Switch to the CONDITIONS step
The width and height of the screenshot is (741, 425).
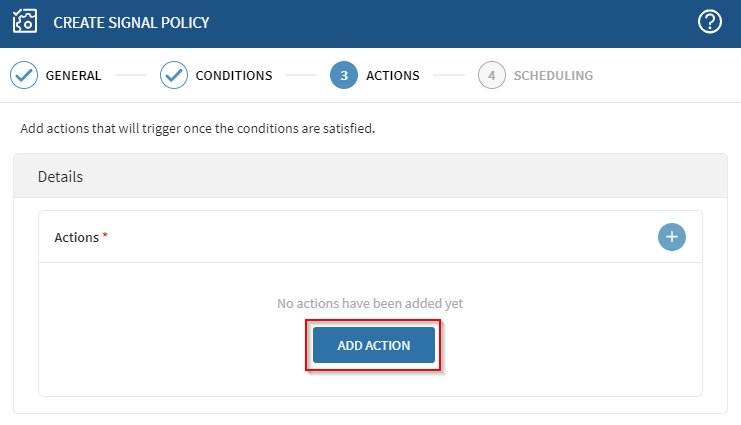click(234, 75)
